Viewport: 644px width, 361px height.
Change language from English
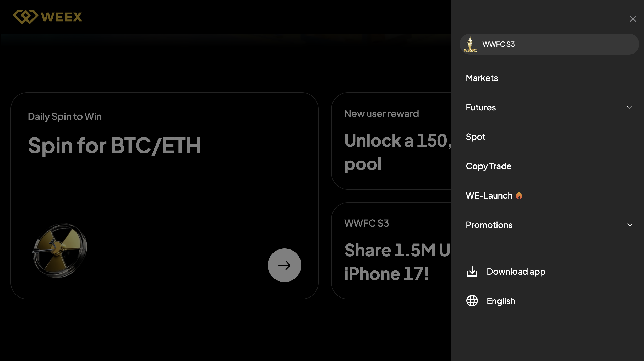click(x=501, y=301)
